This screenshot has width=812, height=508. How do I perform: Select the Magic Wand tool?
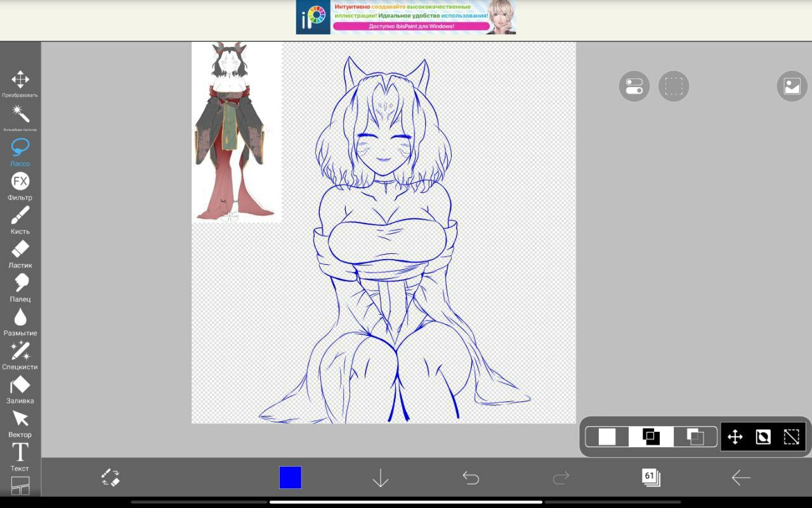[x=20, y=114]
